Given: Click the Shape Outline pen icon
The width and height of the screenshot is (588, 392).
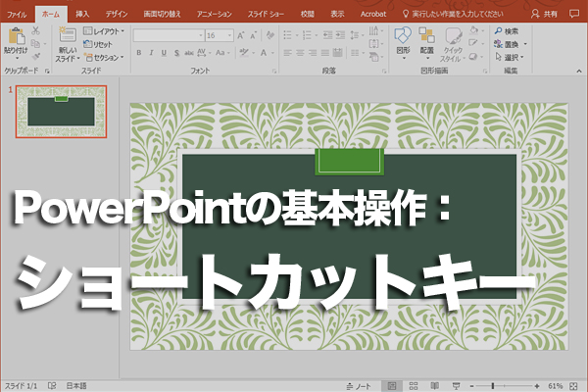Looking at the screenshot, I should pyautogui.click(x=473, y=43).
